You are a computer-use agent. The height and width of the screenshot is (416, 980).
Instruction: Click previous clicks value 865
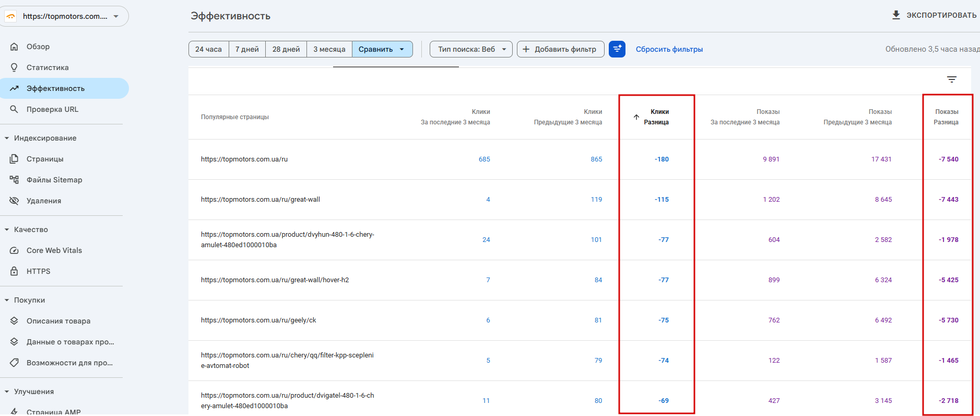point(596,159)
